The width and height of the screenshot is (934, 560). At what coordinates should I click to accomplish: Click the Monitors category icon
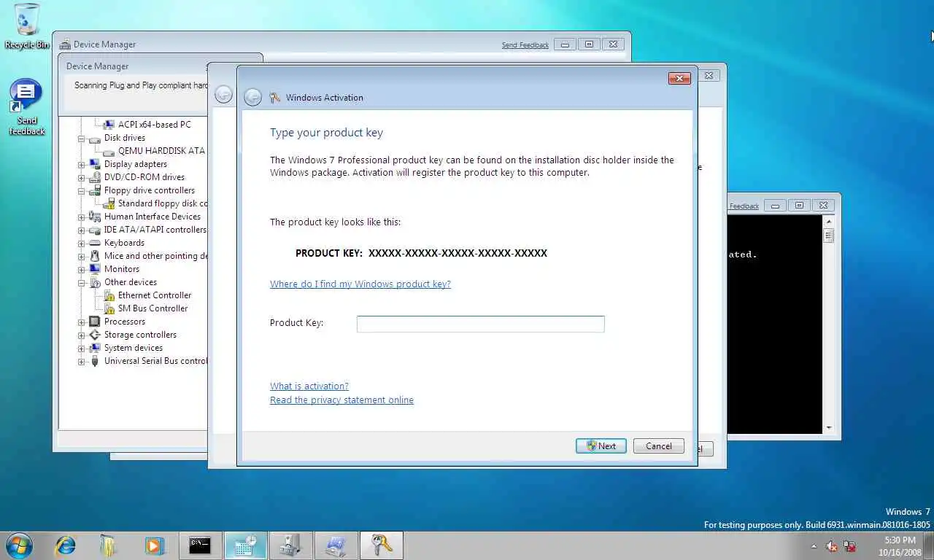point(95,269)
